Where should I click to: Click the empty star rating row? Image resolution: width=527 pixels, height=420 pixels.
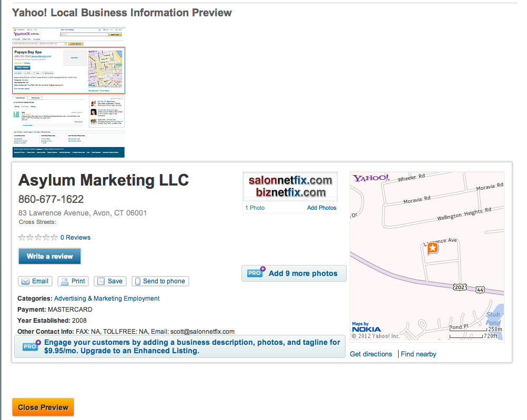[x=38, y=238]
